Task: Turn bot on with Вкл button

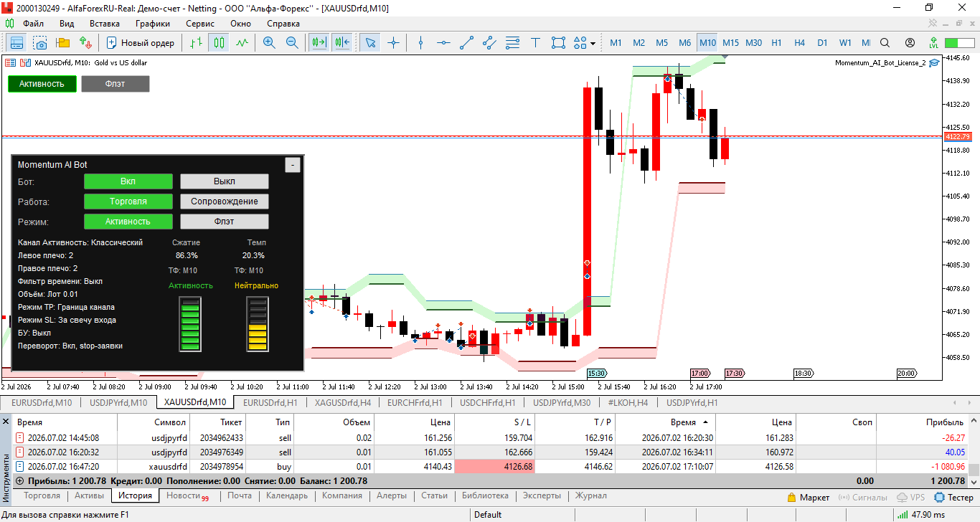Action: [x=128, y=181]
